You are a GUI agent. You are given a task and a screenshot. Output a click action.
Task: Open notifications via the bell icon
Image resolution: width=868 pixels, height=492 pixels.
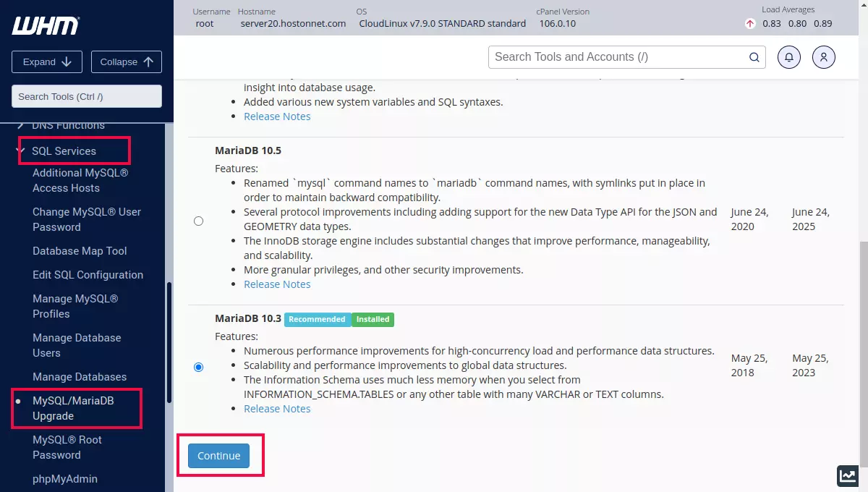point(788,57)
